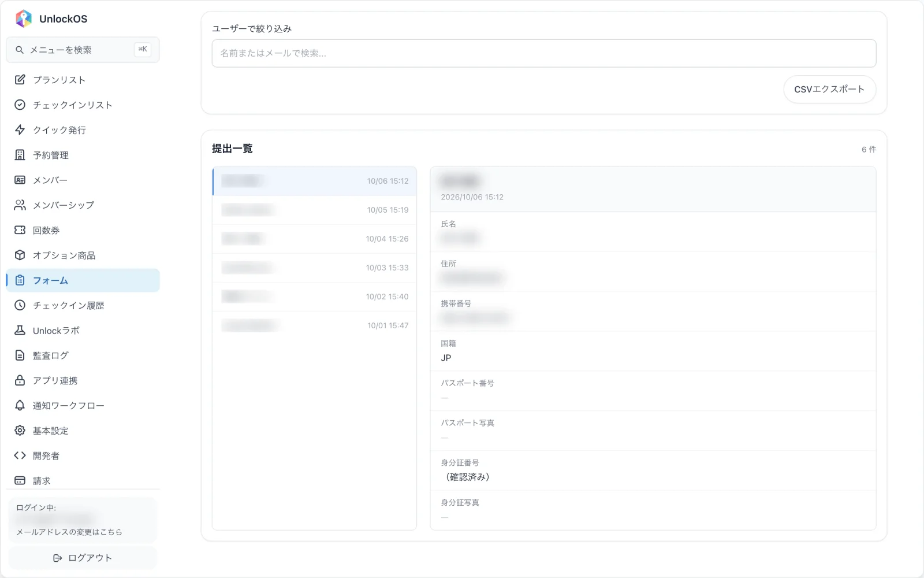
Task: Open the メンバーシップ menu label
Action: tap(64, 205)
